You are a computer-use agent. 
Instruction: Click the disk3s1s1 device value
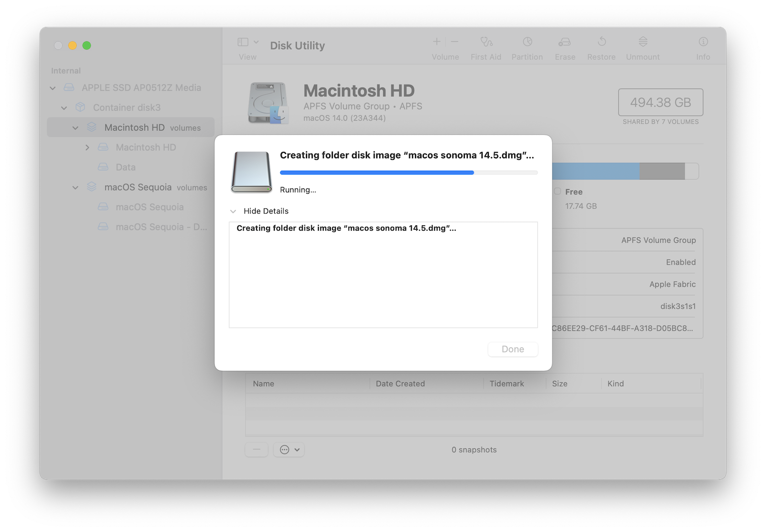(x=678, y=306)
